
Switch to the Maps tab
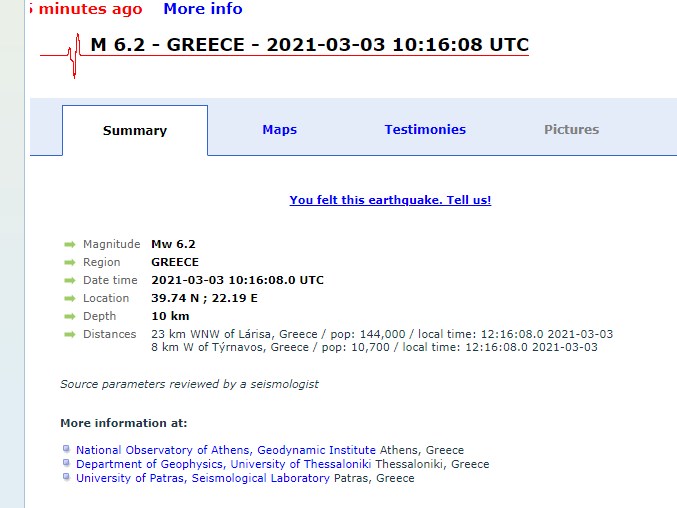click(x=279, y=130)
